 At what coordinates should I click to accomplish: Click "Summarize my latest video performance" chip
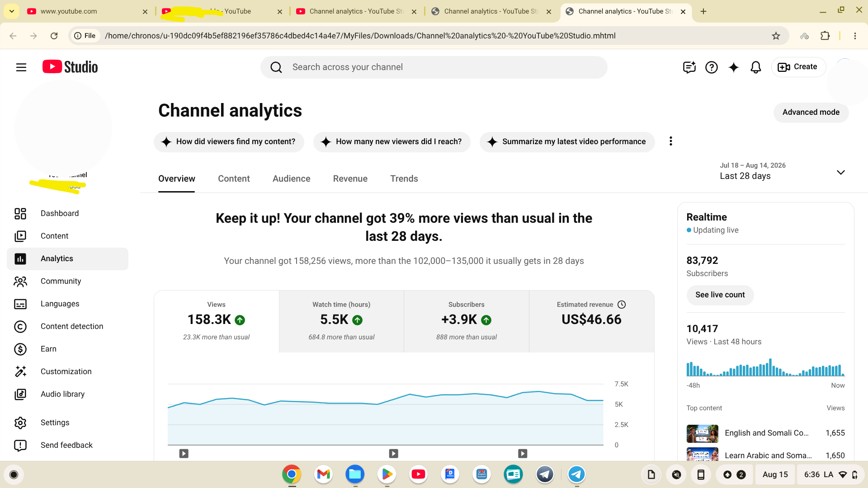[567, 142]
